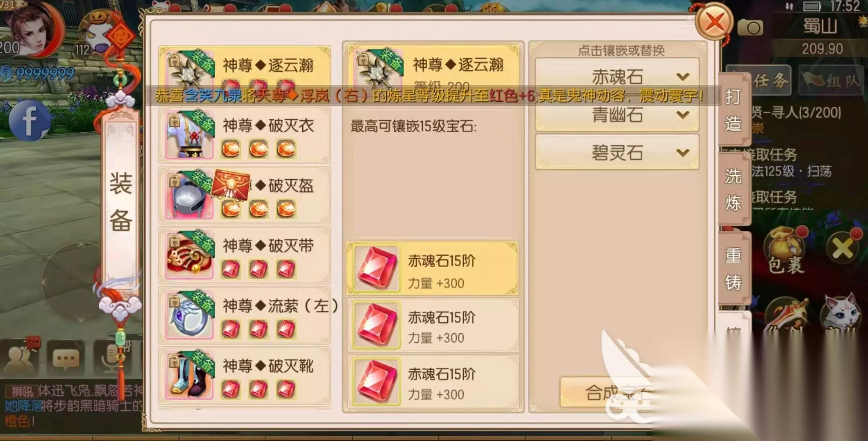Tap the Facebook share icon
The width and height of the screenshot is (868, 441).
coord(29,120)
